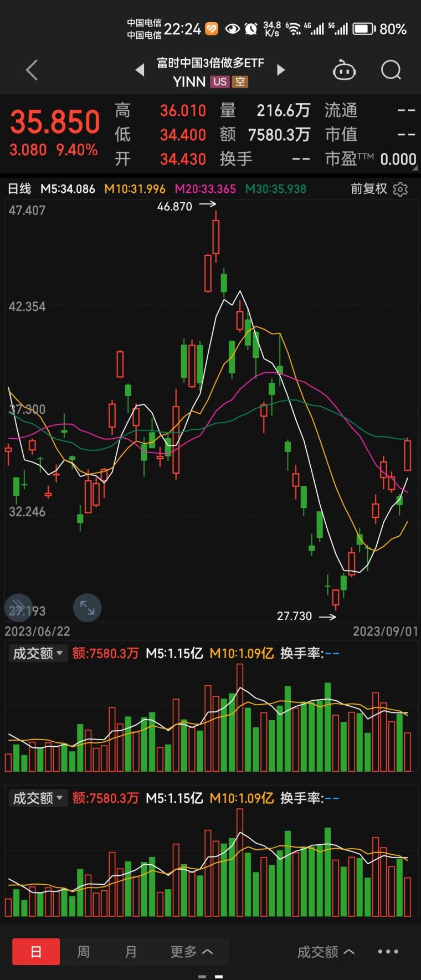Switch to previous stock with left triangle

[x=140, y=70]
